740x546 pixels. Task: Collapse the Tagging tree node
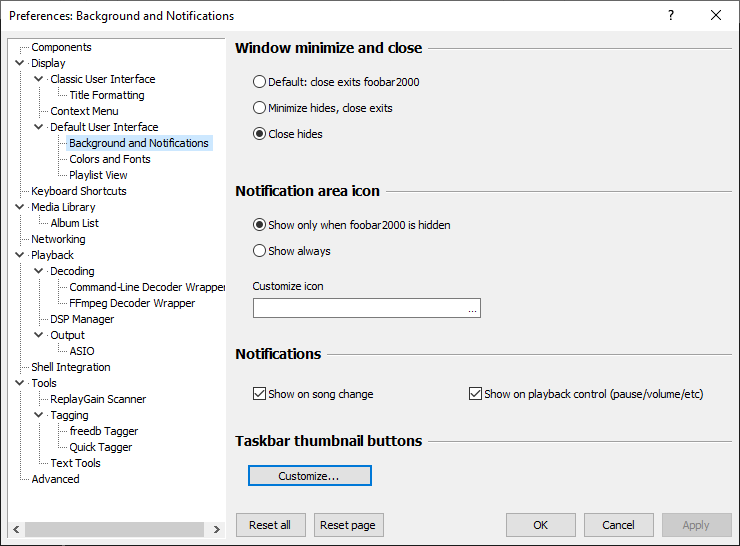pyautogui.click(x=39, y=415)
